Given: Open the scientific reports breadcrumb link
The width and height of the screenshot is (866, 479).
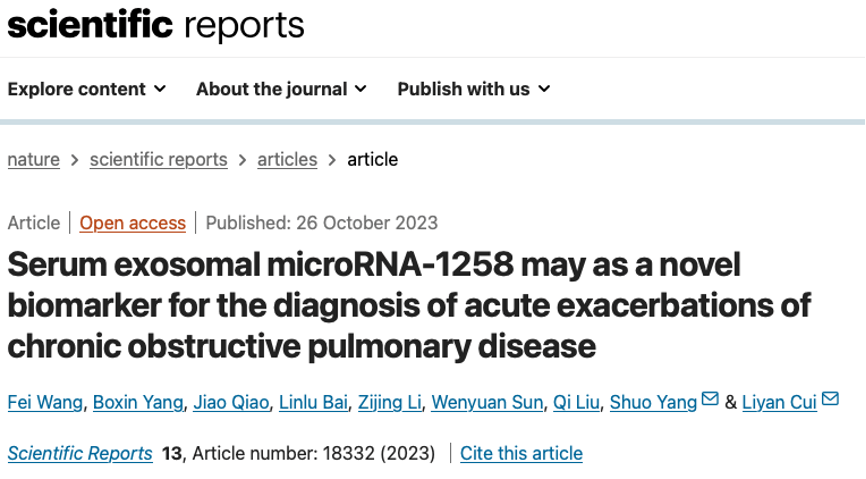Looking at the screenshot, I should [x=158, y=159].
